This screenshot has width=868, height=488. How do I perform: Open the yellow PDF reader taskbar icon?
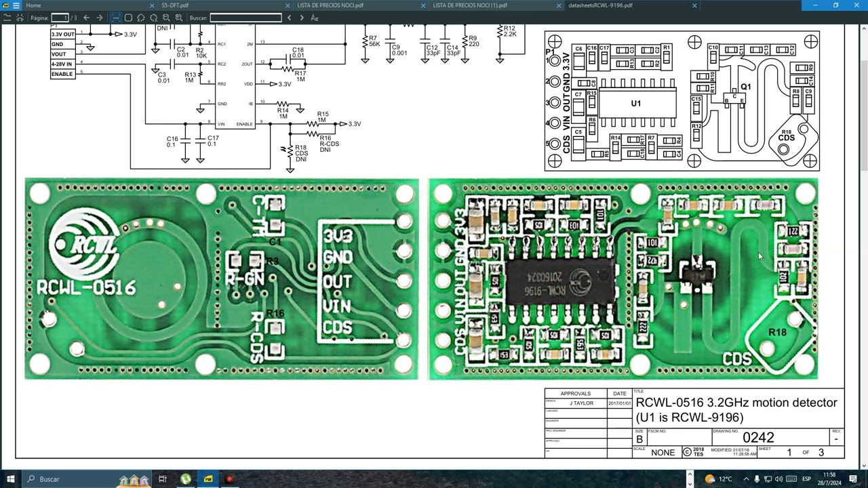[208, 479]
